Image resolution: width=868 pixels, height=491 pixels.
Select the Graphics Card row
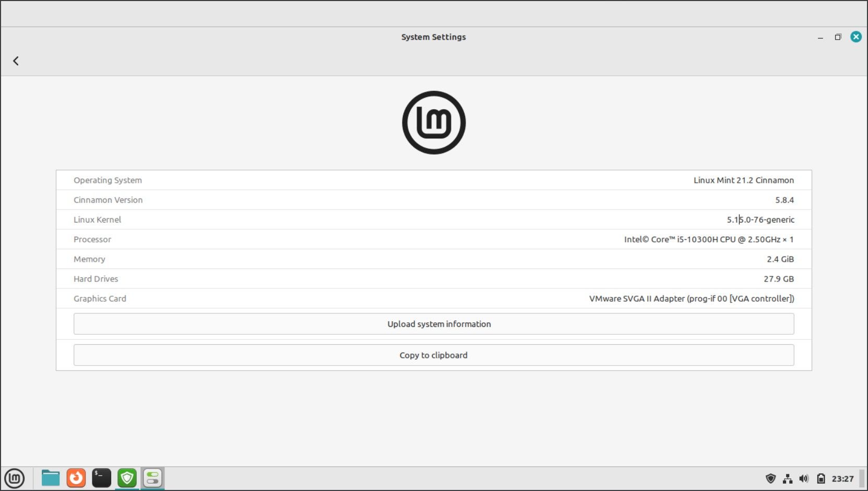pyautogui.click(x=434, y=298)
